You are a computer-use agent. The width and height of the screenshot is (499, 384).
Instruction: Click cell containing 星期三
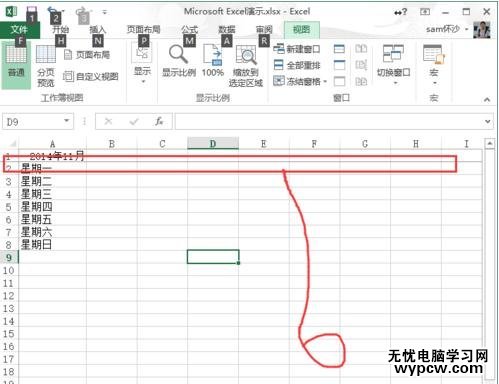pyautogui.click(x=52, y=194)
